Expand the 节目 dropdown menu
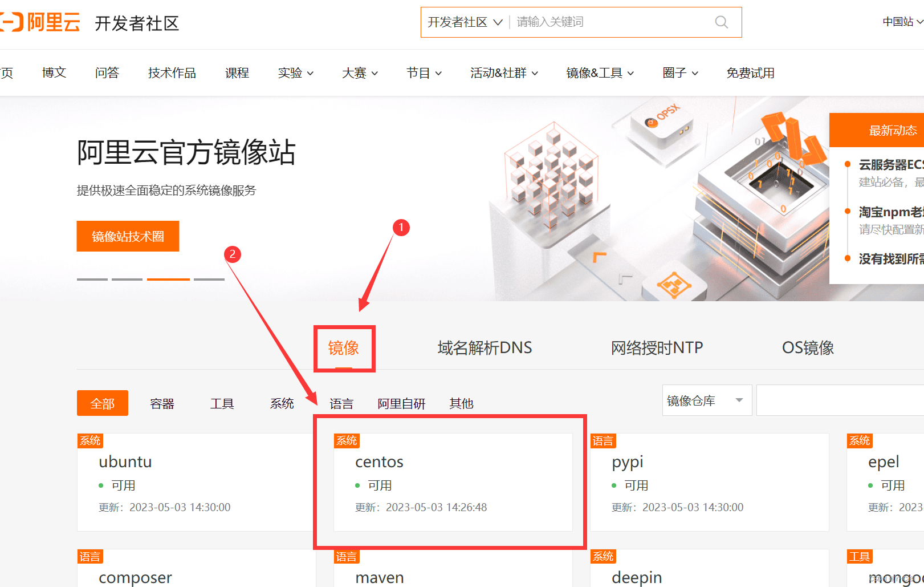 [x=424, y=73]
